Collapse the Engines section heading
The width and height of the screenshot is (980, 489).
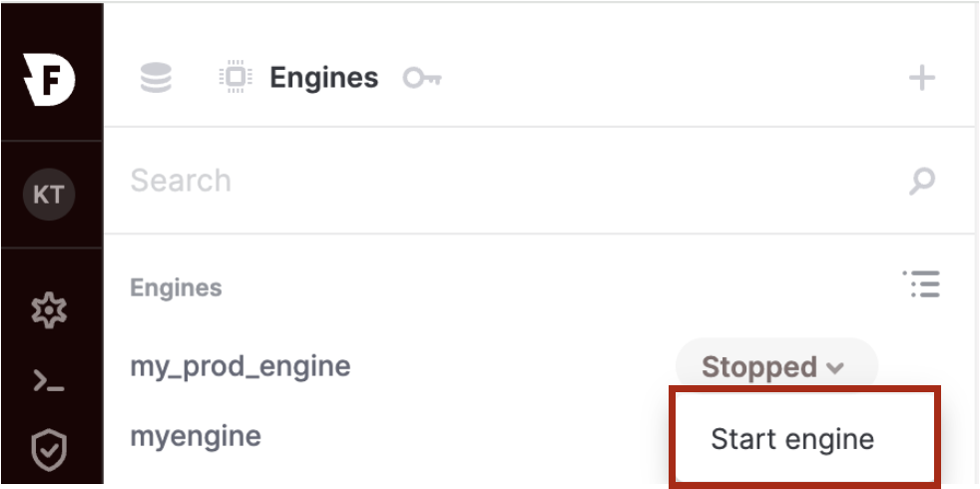tap(176, 287)
